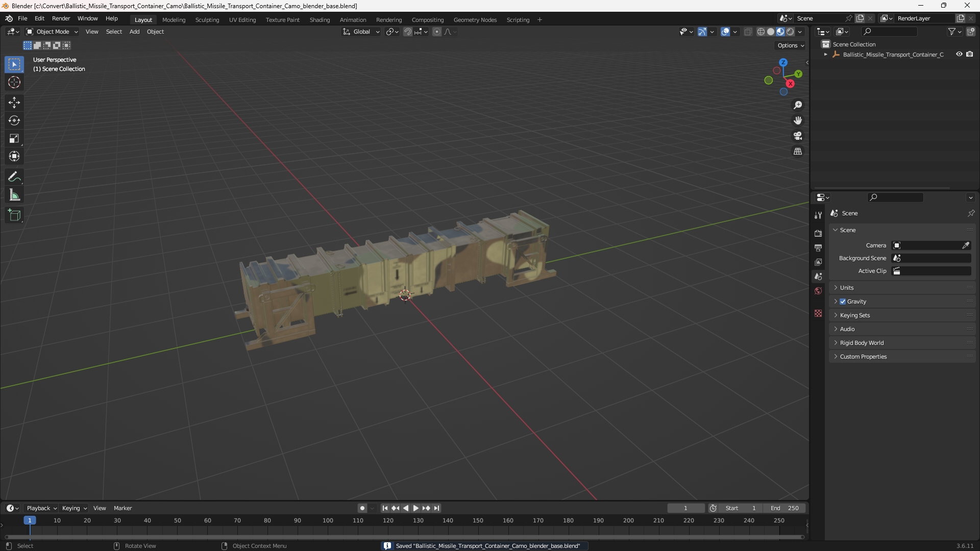Image resolution: width=980 pixels, height=551 pixels.
Task: Open the viewport Add menu
Action: tap(134, 32)
